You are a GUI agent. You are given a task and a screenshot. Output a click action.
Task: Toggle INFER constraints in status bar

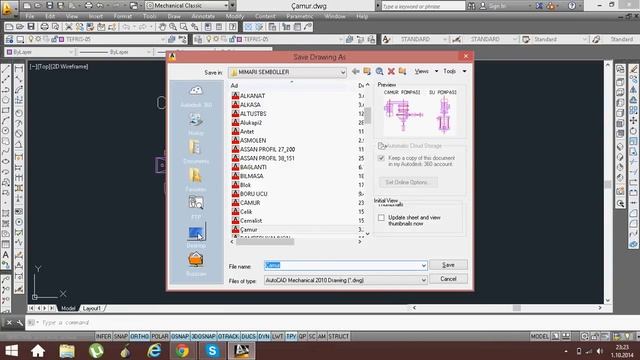[103, 336]
